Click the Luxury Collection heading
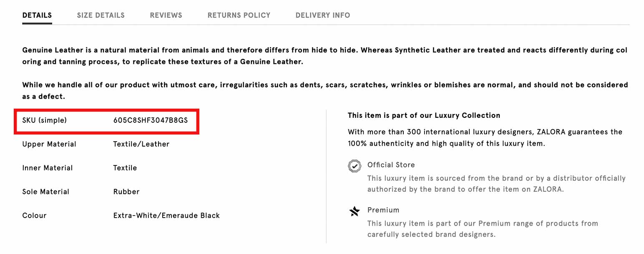 click(424, 115)
